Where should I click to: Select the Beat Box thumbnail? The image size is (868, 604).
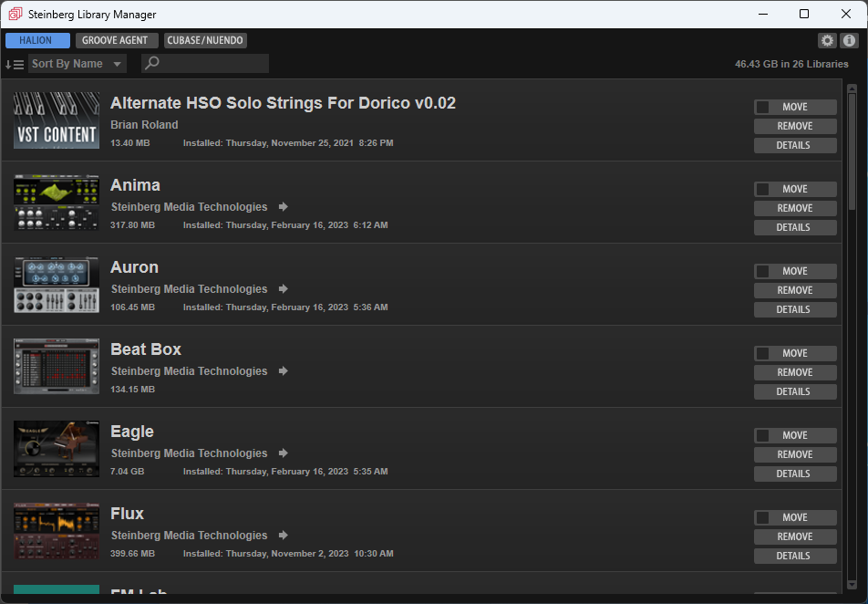tap(57, 366)
